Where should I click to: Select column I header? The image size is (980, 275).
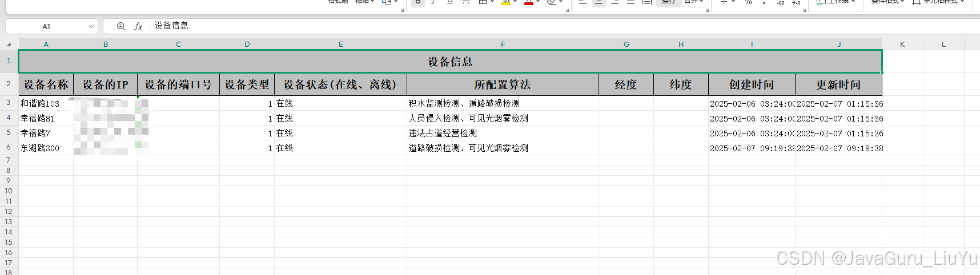point(752,44)
